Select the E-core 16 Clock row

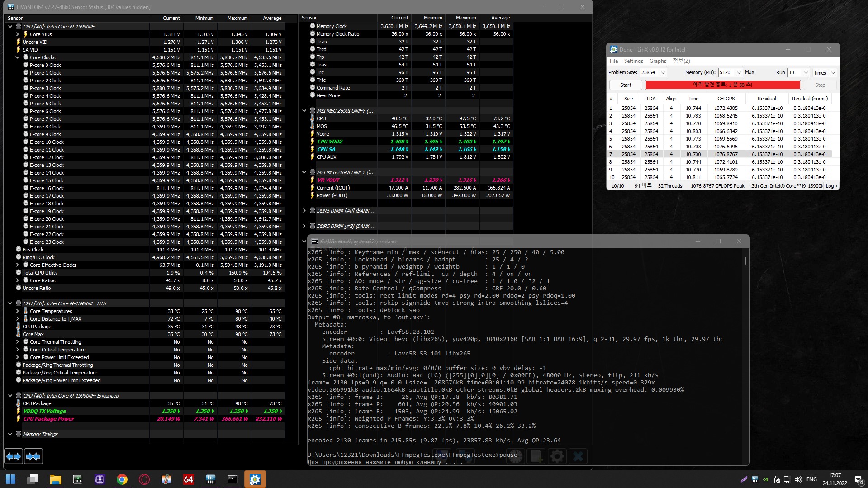pyautogui.click(x=145, y=188)
